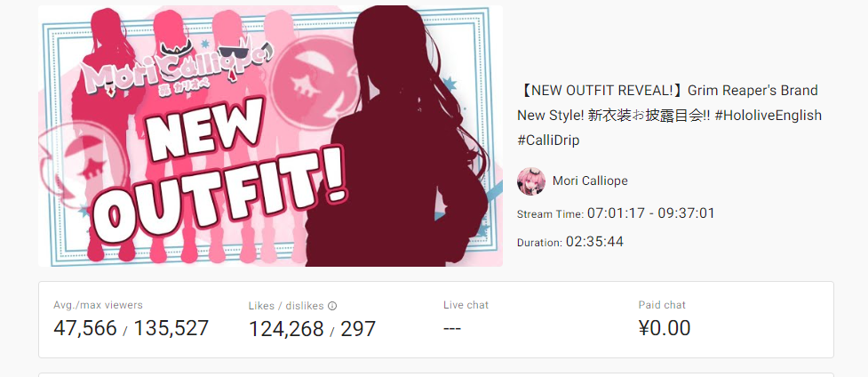This screenshot has height=377, width=868.
Task: Click the stream time 07:01:17 - 09:37:01
Action: click(x=651, y=213)
